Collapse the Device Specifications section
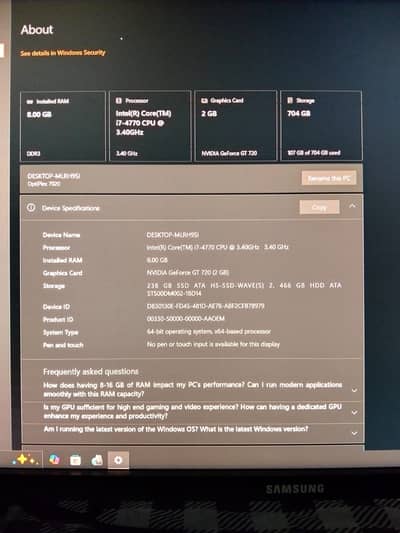The width and height of the screenshot is (400, 533). pos(352,206)
